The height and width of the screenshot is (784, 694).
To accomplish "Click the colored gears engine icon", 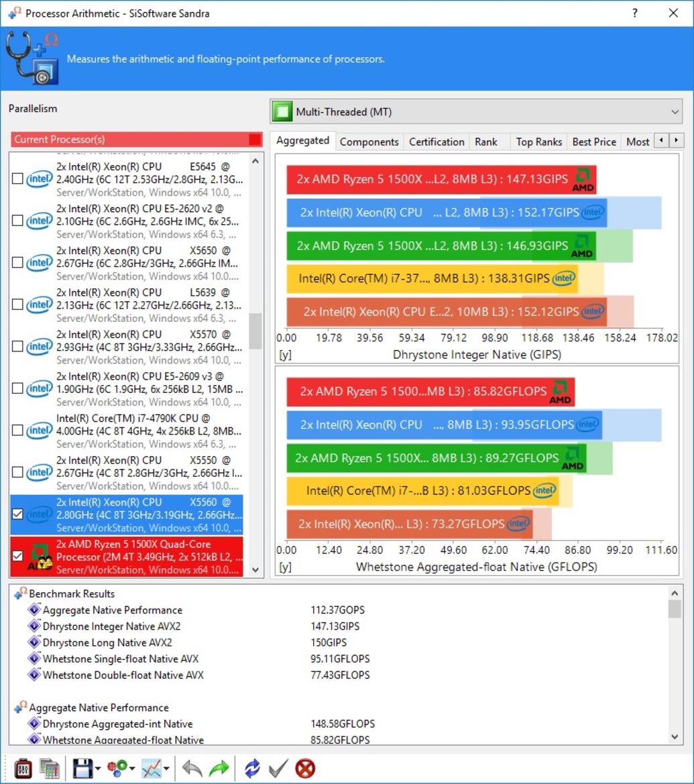I will pos(117,769).
